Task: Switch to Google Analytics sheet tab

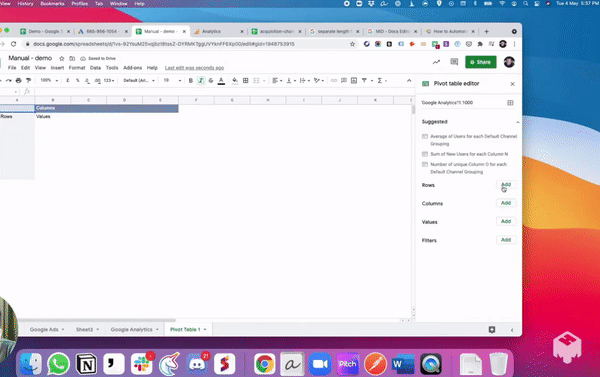Action: (134, 329)
